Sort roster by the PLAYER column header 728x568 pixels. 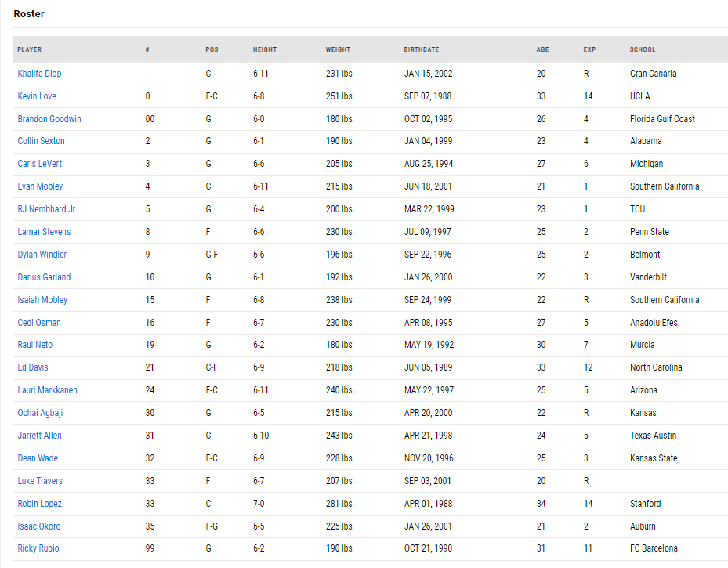point(29,49)
